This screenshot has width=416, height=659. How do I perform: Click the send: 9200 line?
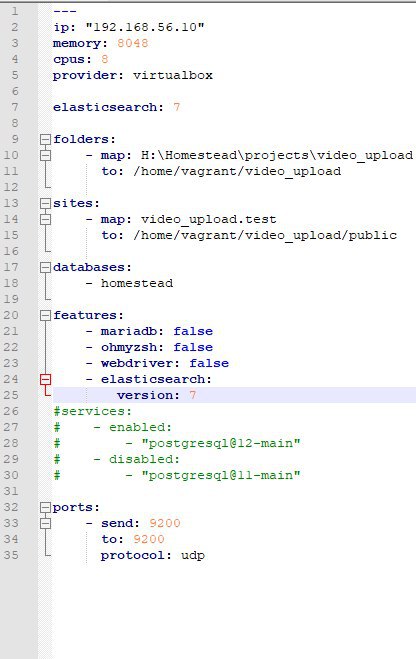133,523
